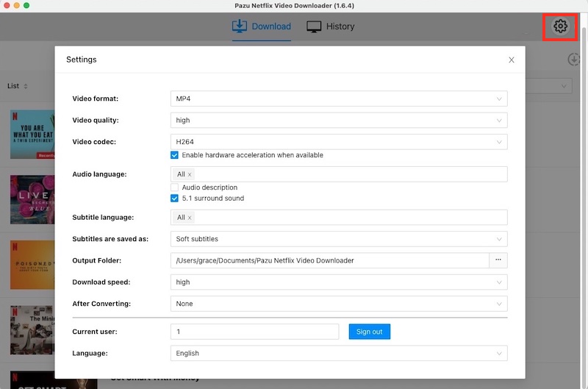Toggle the List sort arrows
Image resolution: width=588 pixels, height=389 pixels.
click(x=26, y=86)
